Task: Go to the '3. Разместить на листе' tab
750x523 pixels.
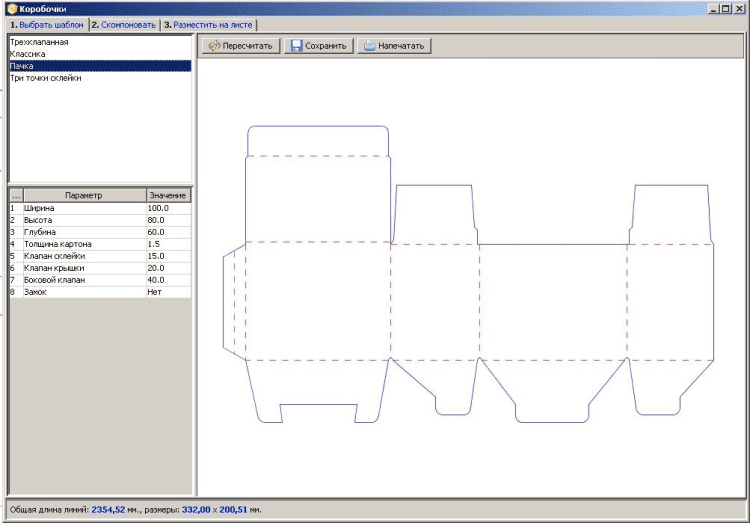Action: point(208,25)
